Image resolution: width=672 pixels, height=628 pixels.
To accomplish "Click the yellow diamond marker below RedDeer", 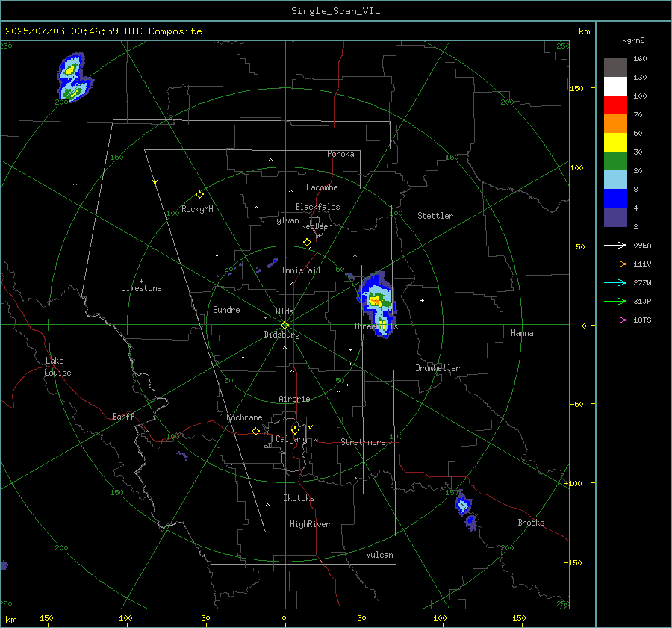I will (x=307, y=243).
